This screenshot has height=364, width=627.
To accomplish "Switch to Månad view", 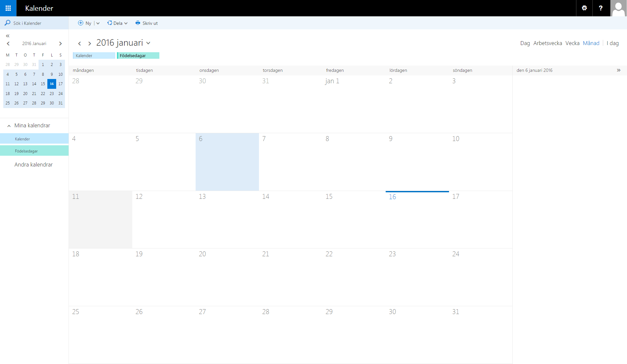I will (x=591, y=43).
